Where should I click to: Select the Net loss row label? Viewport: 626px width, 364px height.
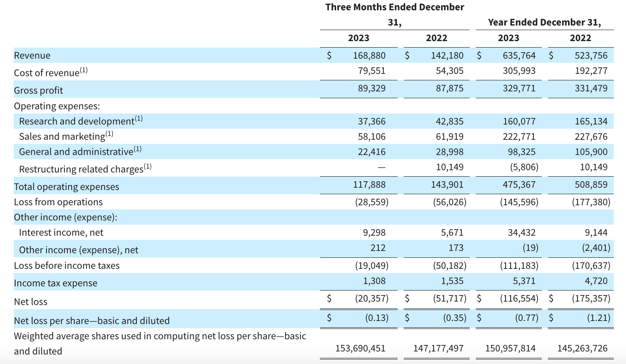click(30, 302)
